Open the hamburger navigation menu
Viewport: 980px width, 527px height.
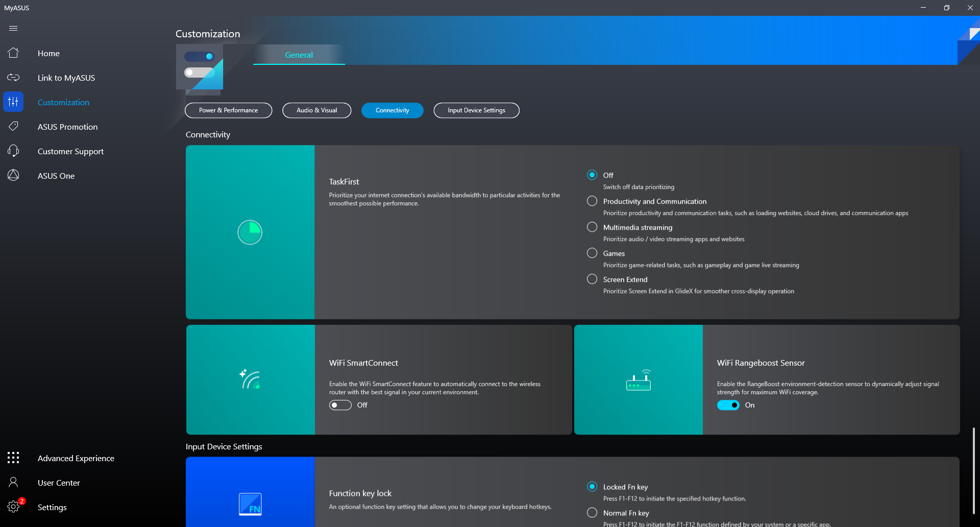[x=13, y=29]
